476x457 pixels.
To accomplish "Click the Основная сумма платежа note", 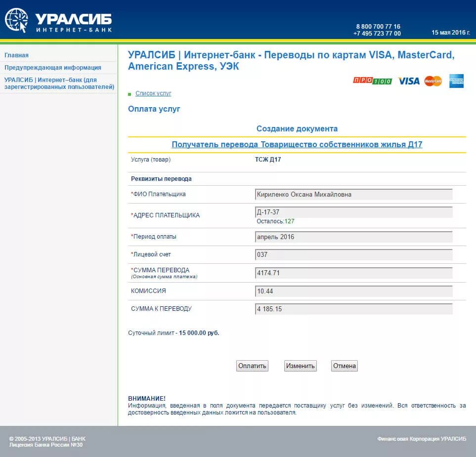I will [x=164, y=277].
